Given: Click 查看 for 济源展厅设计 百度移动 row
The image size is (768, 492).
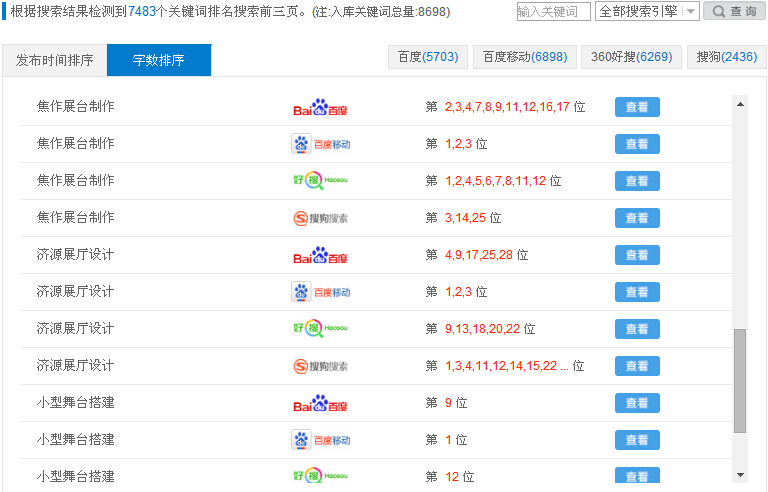Looking at the screenshot, I should pyautogui.click(x=637, y=292).
